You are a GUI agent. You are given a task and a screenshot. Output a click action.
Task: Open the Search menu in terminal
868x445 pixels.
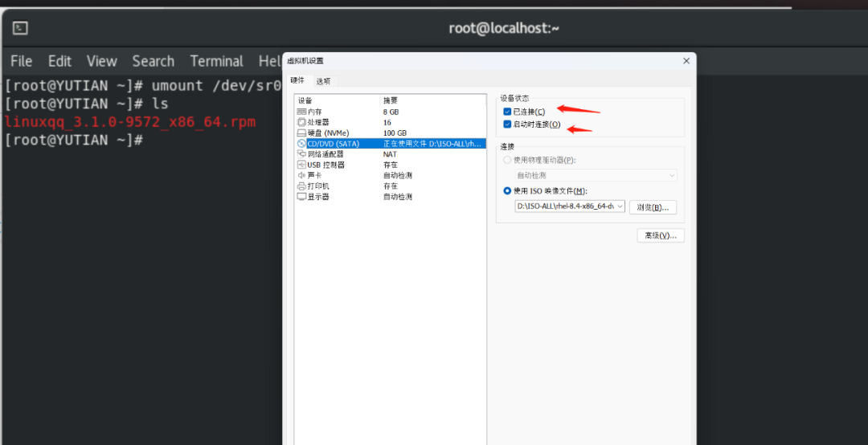pos(154,61)
